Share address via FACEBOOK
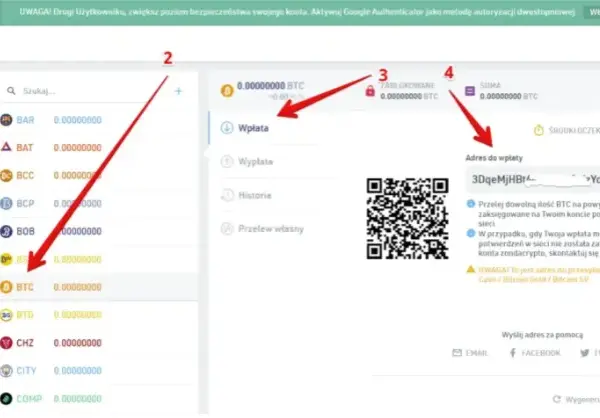This screenshot has width=600, height=418. point(535,353)
